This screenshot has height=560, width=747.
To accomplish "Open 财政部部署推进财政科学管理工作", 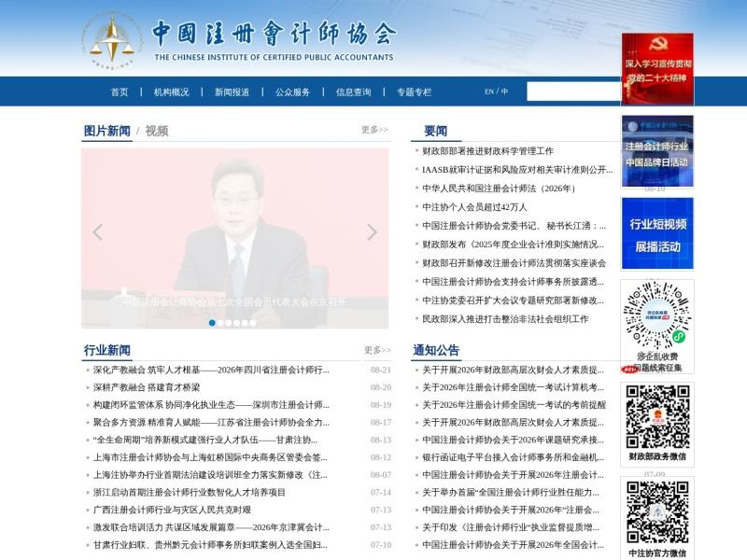I will (x=487, y=151).
